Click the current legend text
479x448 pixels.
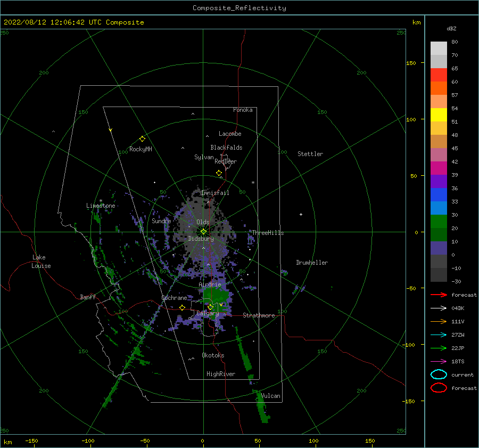coord(463,375)
